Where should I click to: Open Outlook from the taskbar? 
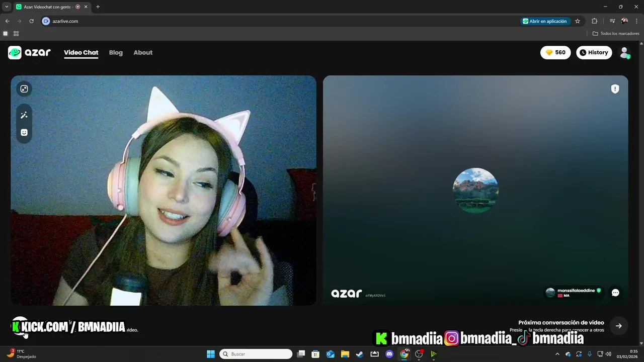[x=330, y=354]
